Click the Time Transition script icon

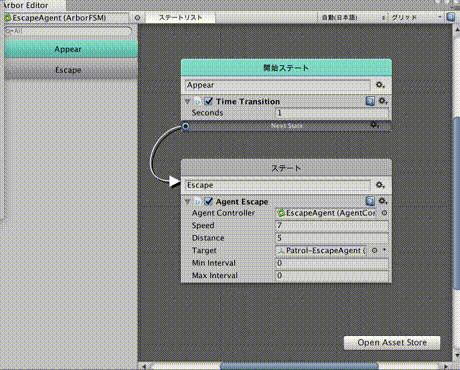tap(197, 101)
